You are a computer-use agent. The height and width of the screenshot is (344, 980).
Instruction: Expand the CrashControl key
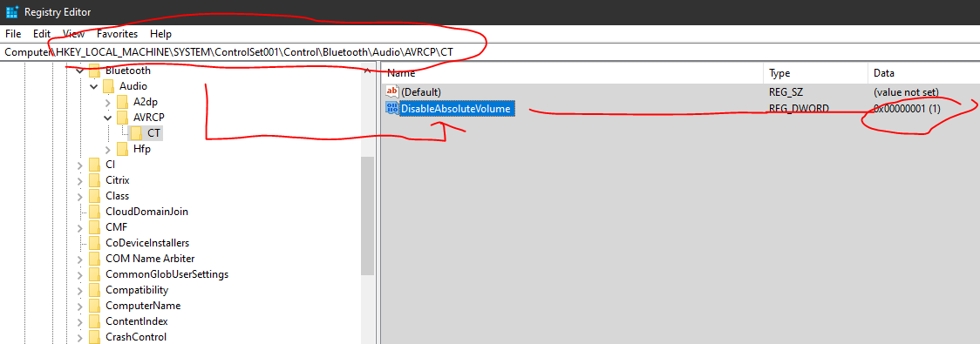tap(79, 337)
